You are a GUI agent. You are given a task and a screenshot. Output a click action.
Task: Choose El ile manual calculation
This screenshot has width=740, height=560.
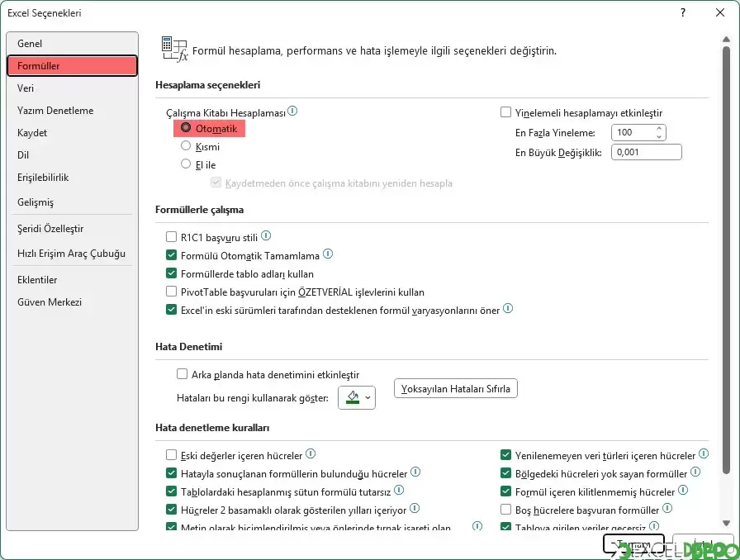(186, 164)
